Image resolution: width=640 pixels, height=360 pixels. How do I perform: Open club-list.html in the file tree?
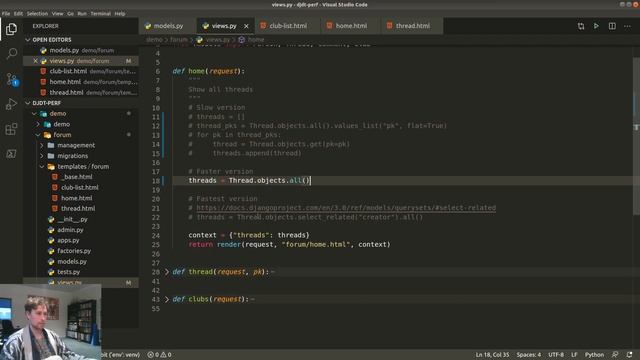pyautogui.click(x=80, y=188)
